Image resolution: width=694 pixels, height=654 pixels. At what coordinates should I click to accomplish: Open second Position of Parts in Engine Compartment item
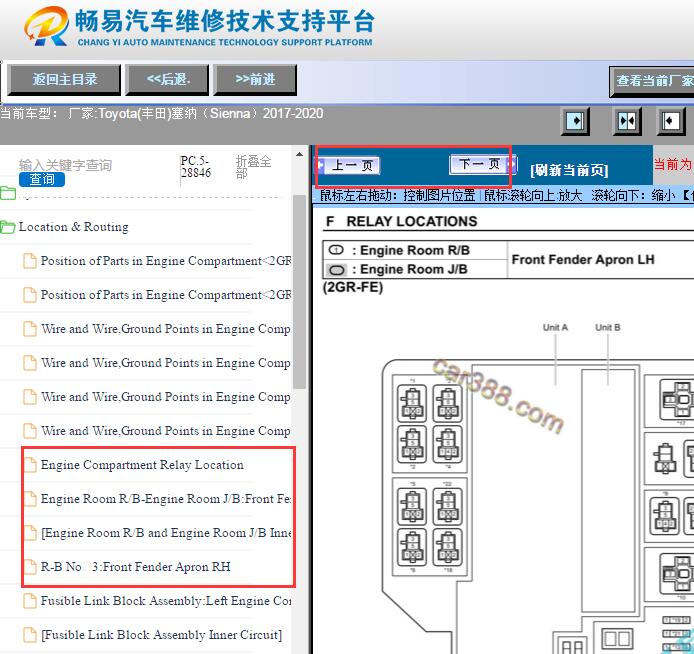[x=166, y=295]
